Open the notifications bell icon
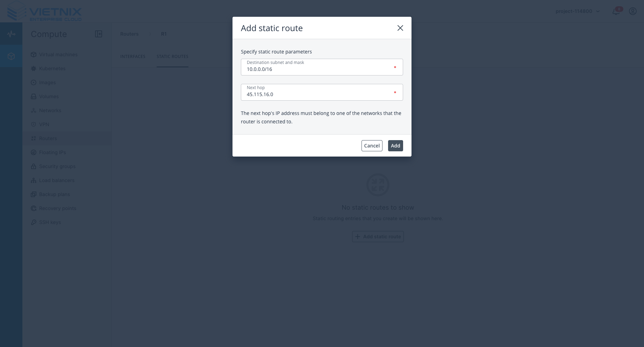644x347 pixels. pos(616,11)
